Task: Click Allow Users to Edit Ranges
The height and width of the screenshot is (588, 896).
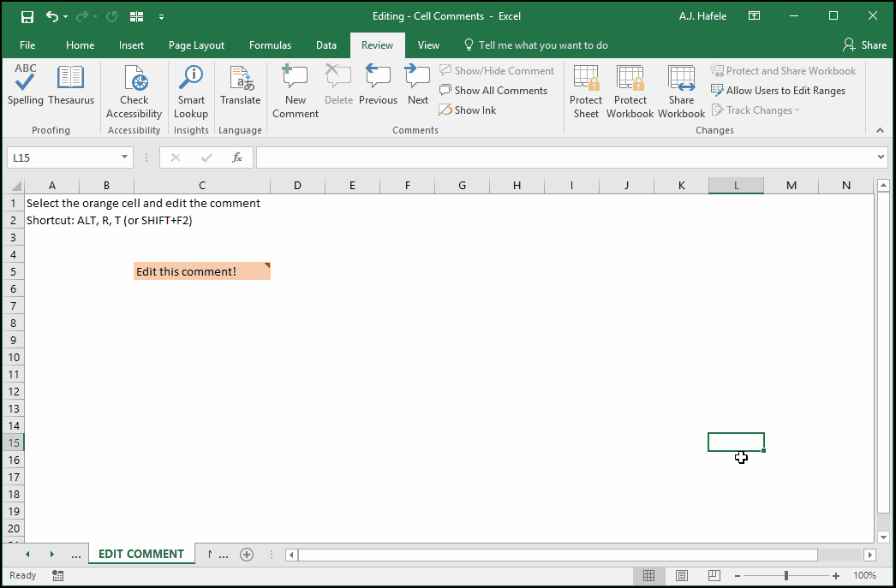Action: click(x=779, y=90)
